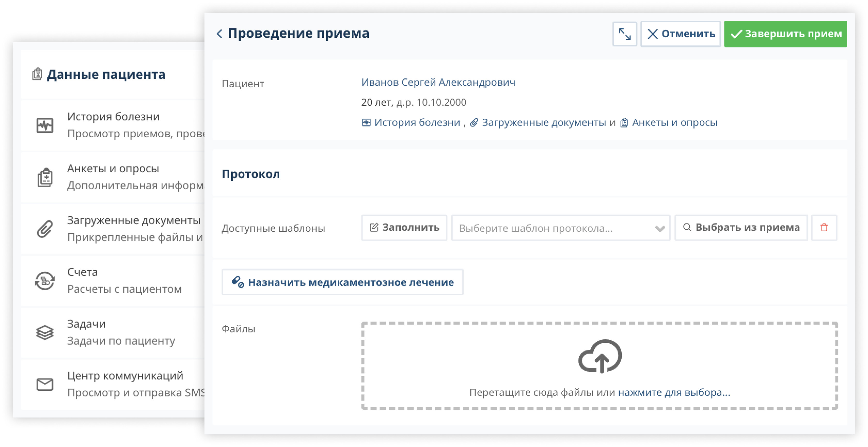Viewport: 868px width, 447px height.
Task: Open patient Иванов Сергей Александрович profile
Action: (x=438, y=82)
